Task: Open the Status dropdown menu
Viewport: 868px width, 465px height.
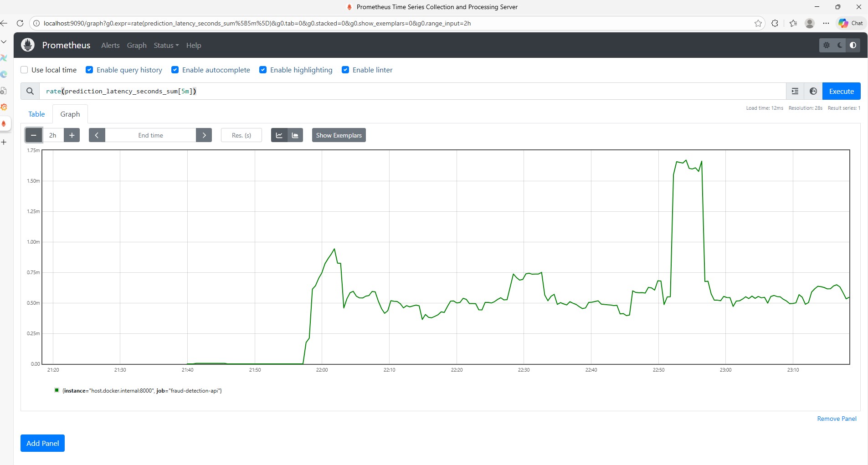Action: click(x=165, y=45)
